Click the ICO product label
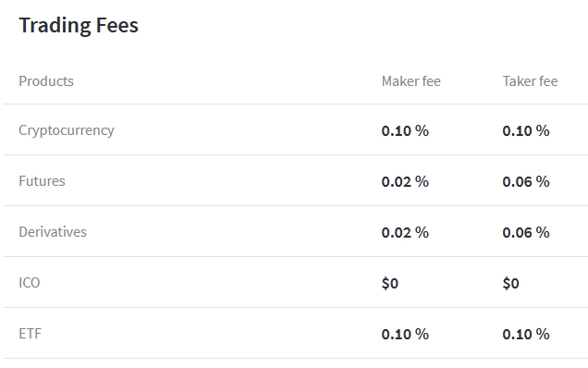Screen dimensions: 588x368 (30, 283)
